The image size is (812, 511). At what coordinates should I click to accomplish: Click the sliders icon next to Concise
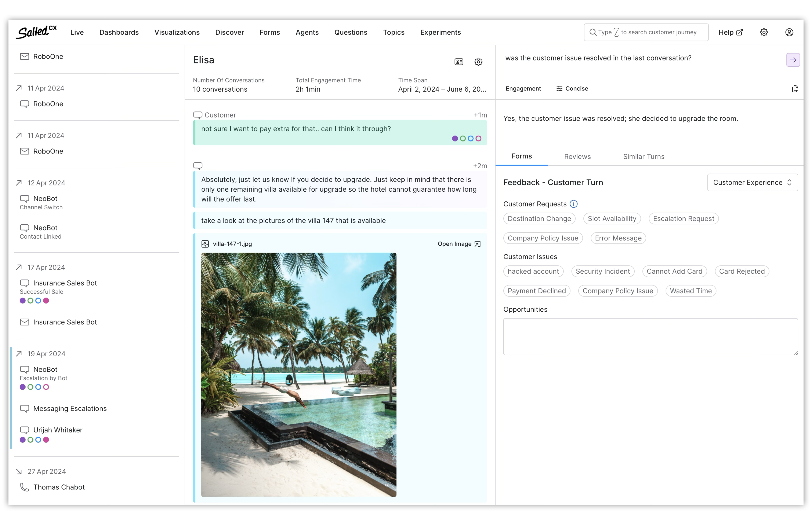[559, 89]
